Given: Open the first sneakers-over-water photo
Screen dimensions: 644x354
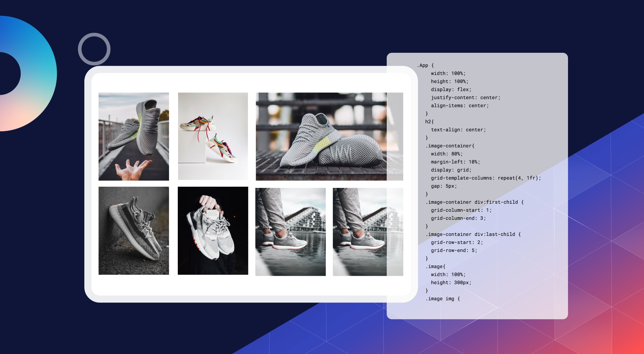Looking at the screenshot, I should (x=290, y=232).
